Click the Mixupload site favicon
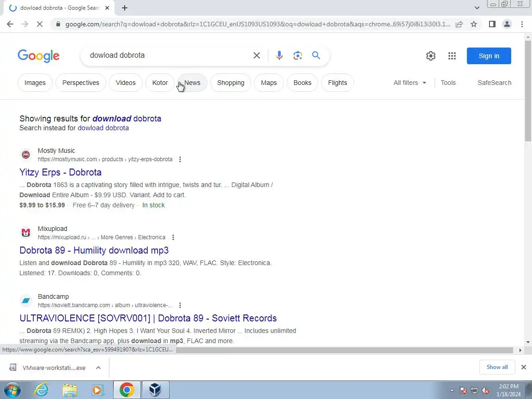 (x=26, y=233)
